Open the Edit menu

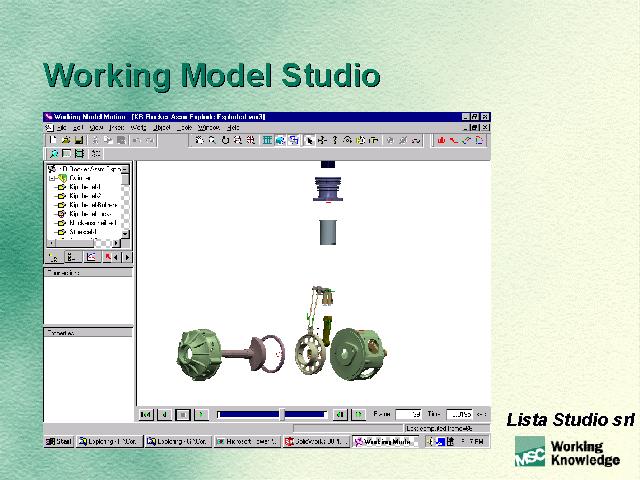[x=78, y=127]
